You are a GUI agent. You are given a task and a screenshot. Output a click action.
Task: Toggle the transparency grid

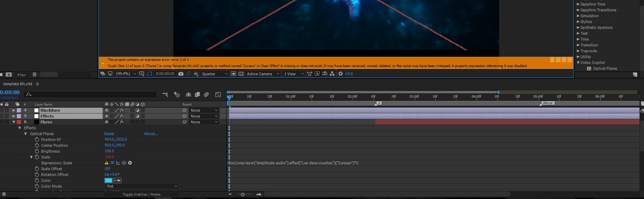241,74
